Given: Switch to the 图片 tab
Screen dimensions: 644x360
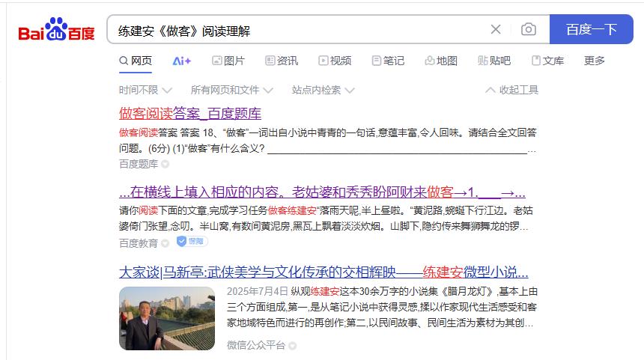Looking at the screenshot, I should coord(228,61).
